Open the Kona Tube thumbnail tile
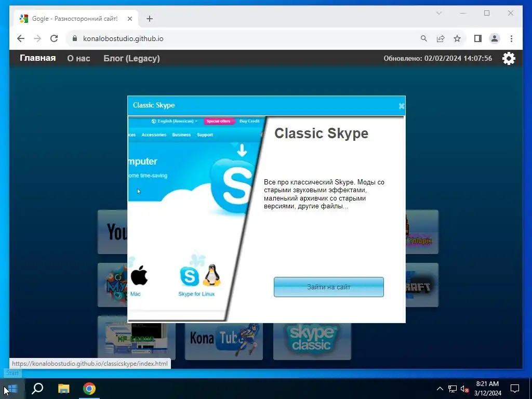The height and width of the screenshot is (399, 532). 223,341
